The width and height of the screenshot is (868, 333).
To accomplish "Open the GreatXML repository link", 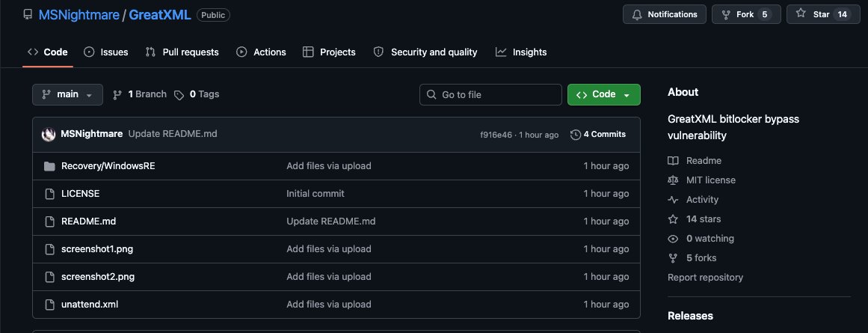I will click(x=160, y=15).
